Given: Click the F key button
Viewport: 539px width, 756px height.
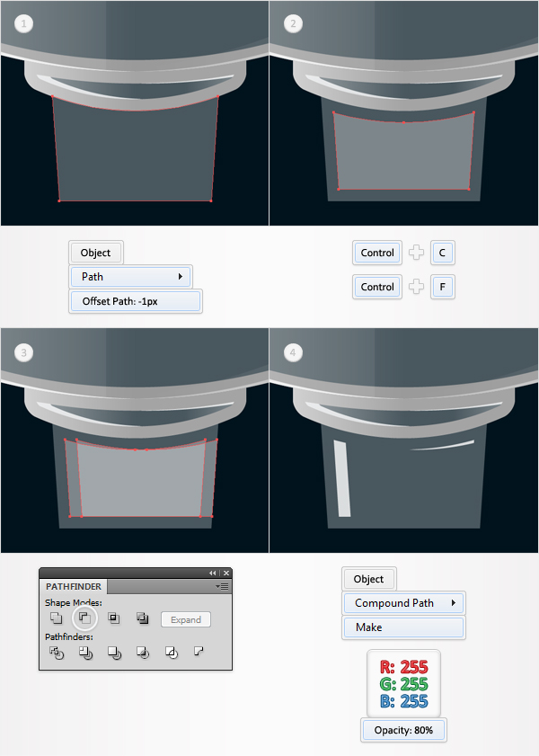Looking at the screenshot, I should pyautogui.click(x=442, y=287).
